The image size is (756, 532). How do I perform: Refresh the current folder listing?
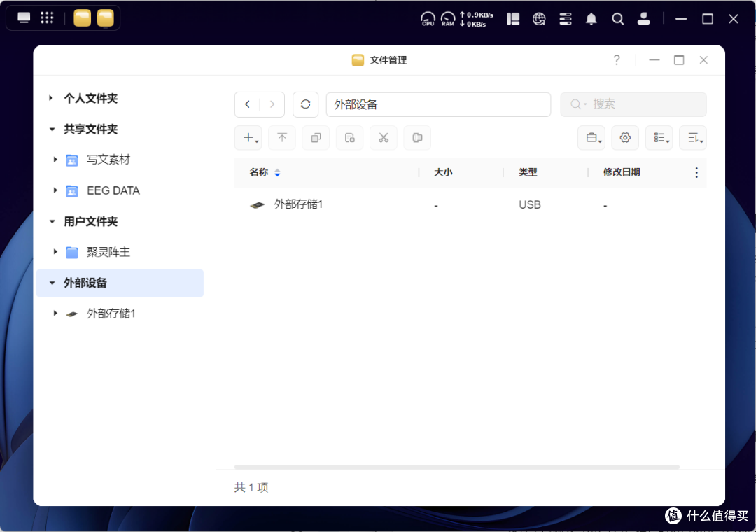click(x=306, y=104)
